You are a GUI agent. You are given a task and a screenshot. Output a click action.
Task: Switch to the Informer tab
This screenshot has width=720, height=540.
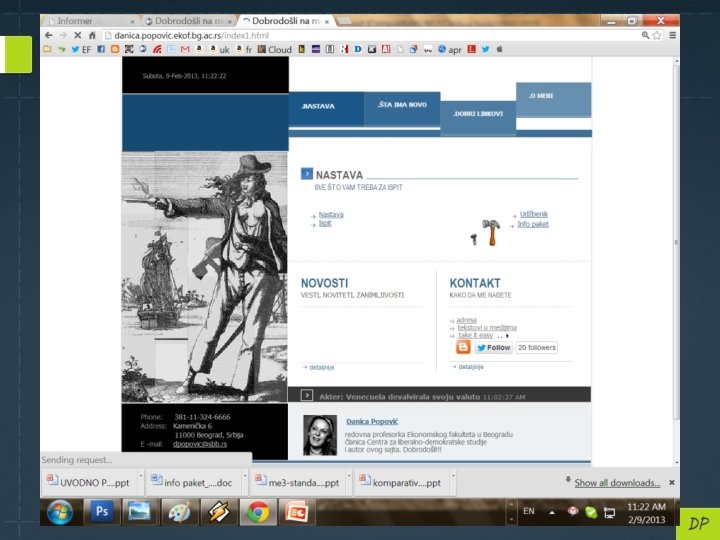[x=89, y=21]
